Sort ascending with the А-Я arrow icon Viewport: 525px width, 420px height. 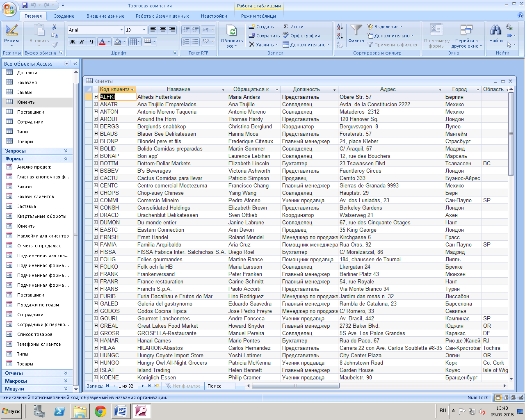pyautogui.click(x=340, y=27)
